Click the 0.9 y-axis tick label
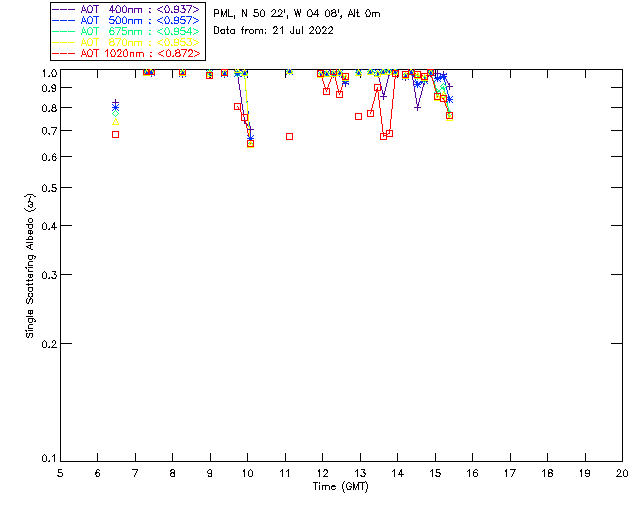The height and width of the screenshot is (512, 640). 49,88
